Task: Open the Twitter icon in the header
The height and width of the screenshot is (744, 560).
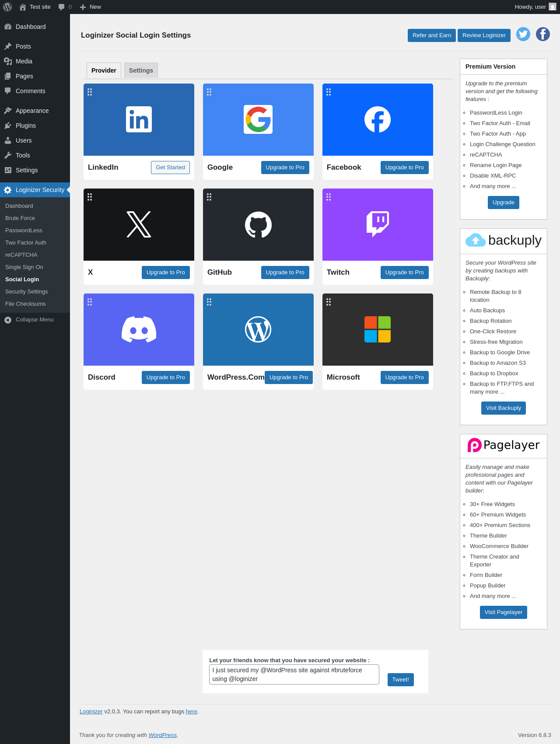Action: point(523,34)
